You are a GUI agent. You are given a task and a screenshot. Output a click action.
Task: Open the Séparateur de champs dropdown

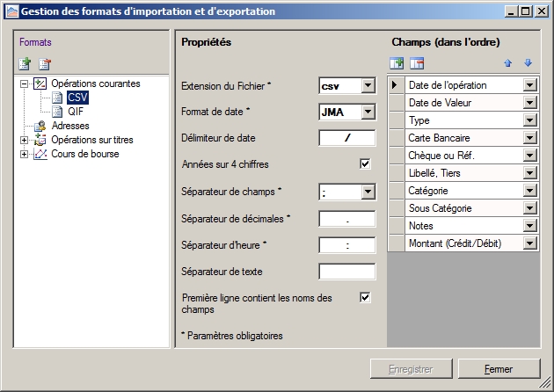(x=367, y=192)
